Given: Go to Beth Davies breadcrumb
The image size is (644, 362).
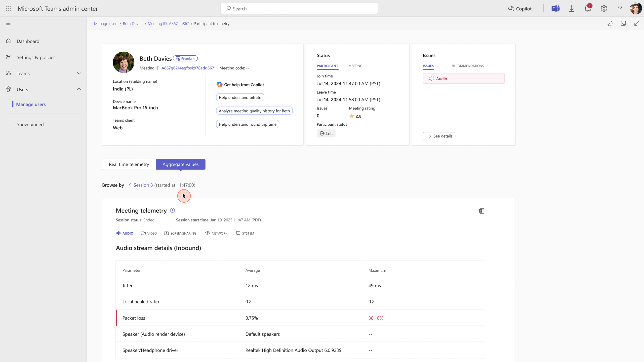Looking at the screenshot, I should coord(133,24).
